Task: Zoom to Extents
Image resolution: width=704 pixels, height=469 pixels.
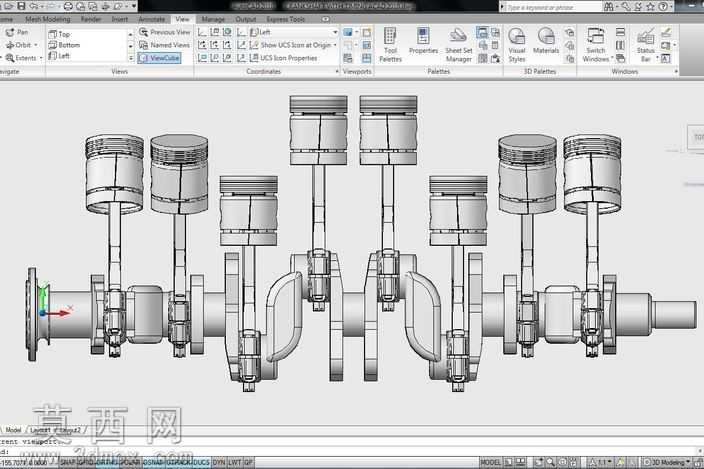Action: pos(20,58)
